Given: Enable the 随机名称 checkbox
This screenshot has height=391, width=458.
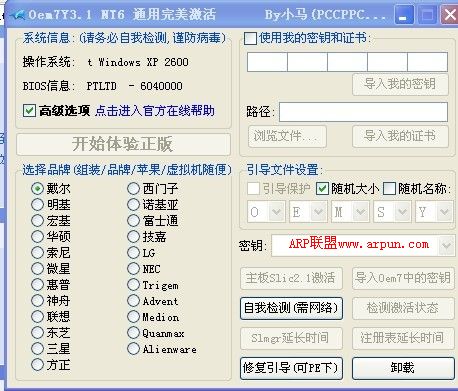Looking at the screenshot, I should point(389,189).
